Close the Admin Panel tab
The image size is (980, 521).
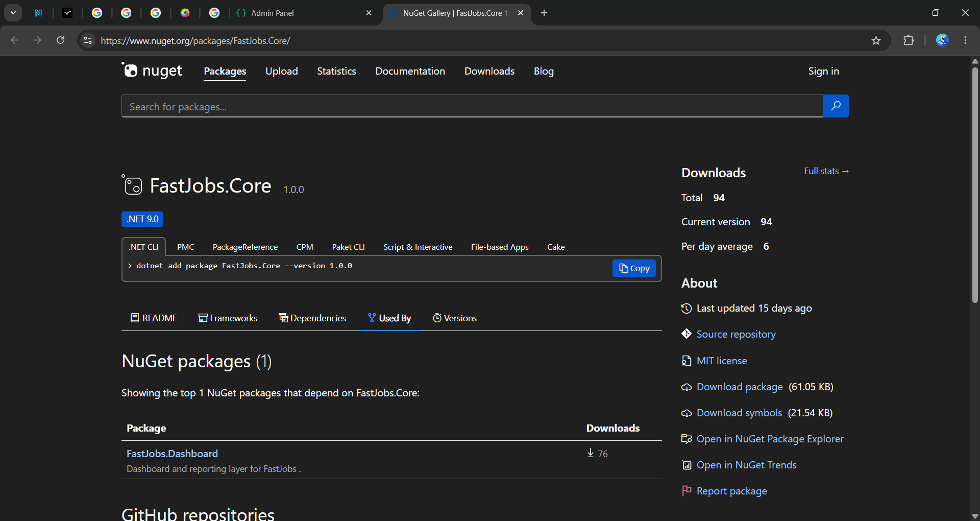click(x=369, y=13)
